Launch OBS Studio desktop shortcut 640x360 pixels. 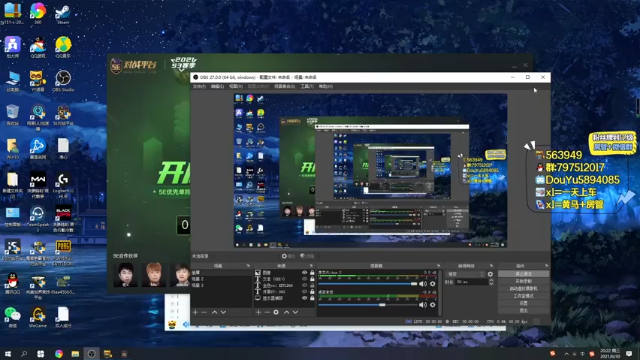pos(63,81)
